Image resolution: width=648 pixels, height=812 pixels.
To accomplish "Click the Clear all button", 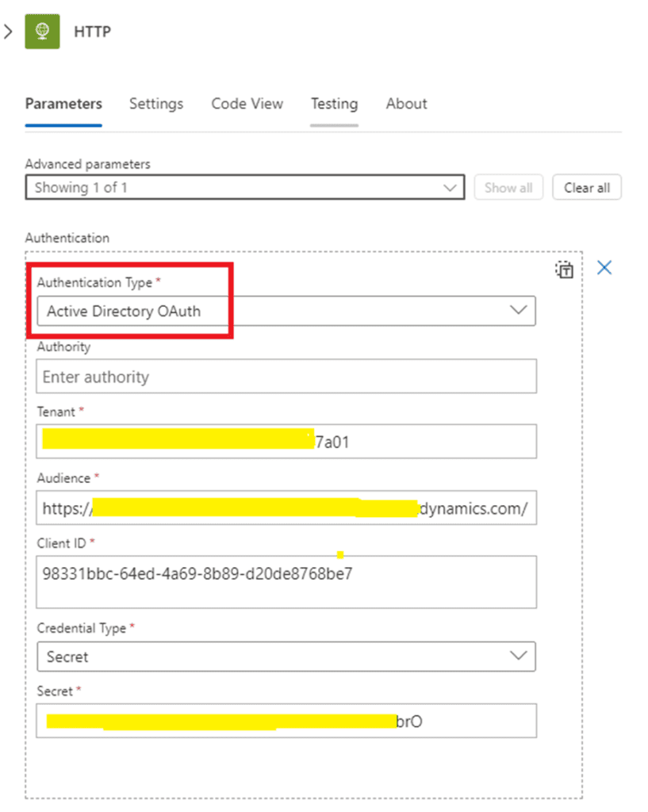I will pyautogui.click(x=586, y=187).
